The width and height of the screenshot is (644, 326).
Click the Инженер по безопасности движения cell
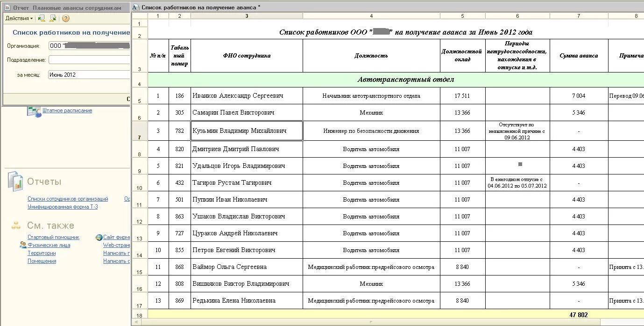coord(371,131)
